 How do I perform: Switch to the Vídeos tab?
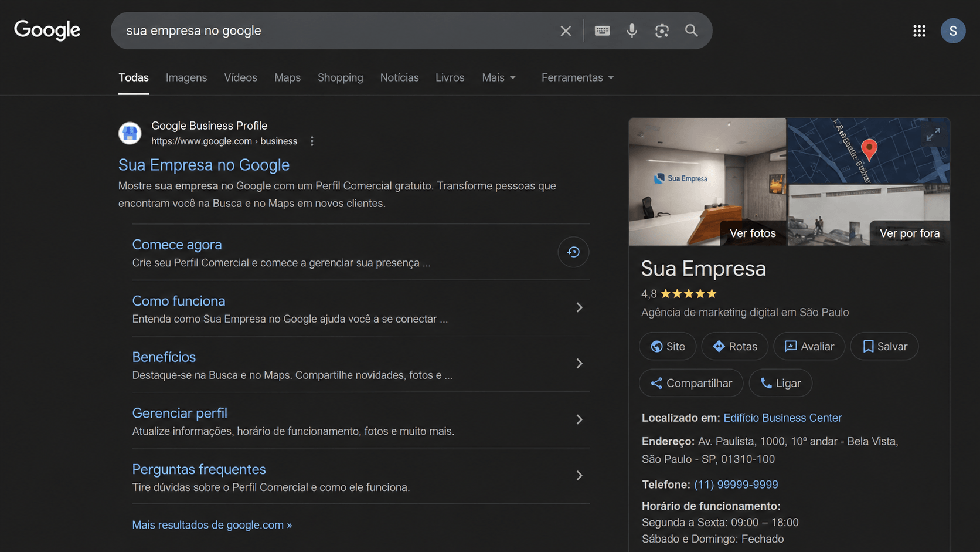point(240,77)
